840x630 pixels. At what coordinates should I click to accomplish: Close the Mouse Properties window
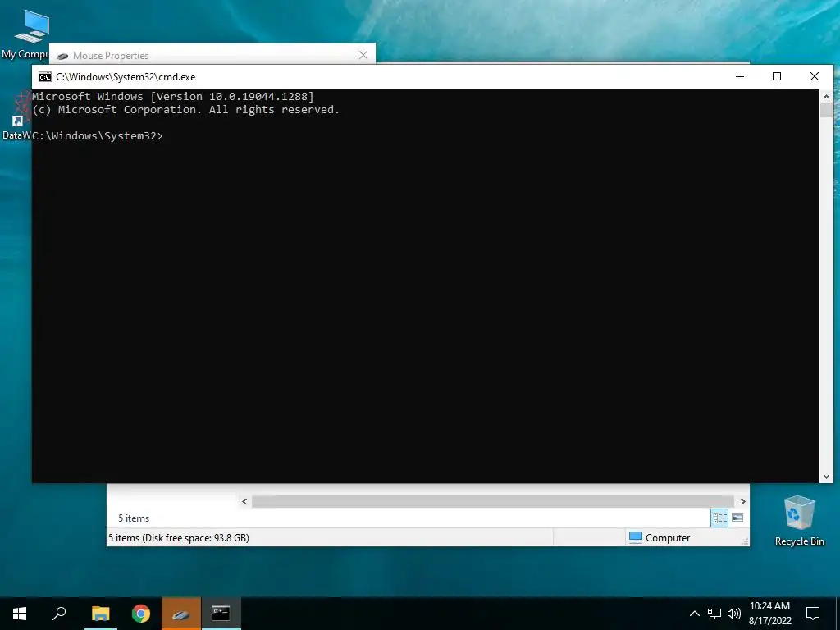pyautogui.click(x=363, y=55)
